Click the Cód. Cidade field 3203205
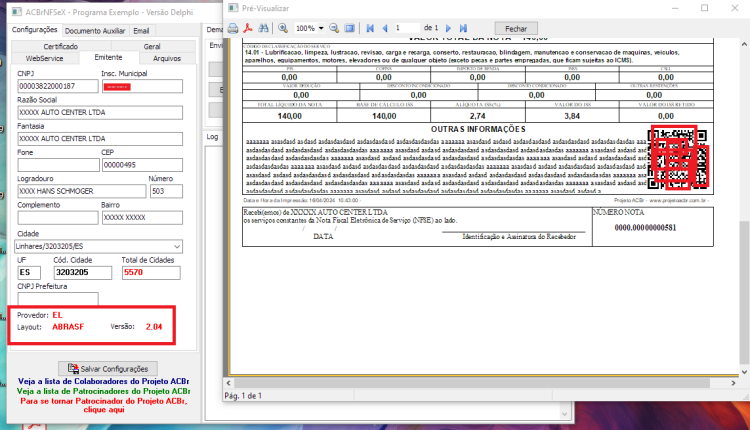The width and height of the screenshot is (750, 430). coord(83,273)
